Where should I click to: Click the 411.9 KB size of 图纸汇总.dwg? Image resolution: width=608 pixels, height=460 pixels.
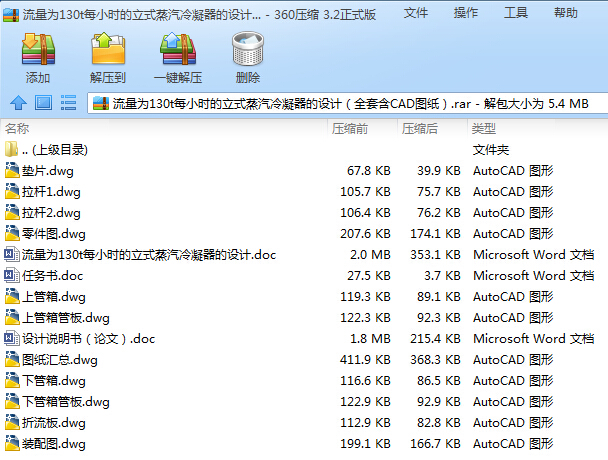365,359
